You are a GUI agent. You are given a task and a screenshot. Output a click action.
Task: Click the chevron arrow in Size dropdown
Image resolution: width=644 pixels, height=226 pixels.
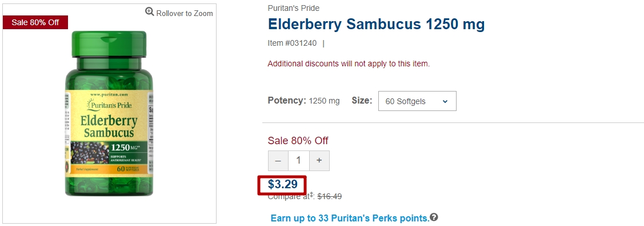point(445,101)
